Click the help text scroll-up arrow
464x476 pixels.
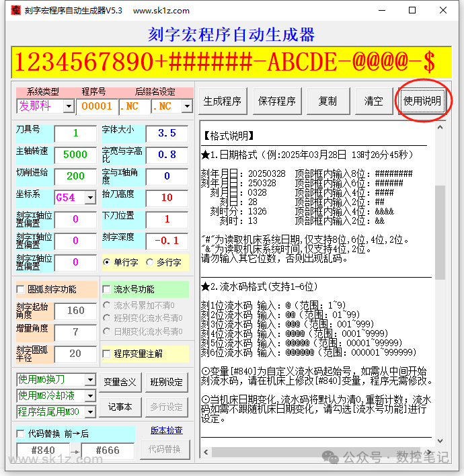point(440,128)
